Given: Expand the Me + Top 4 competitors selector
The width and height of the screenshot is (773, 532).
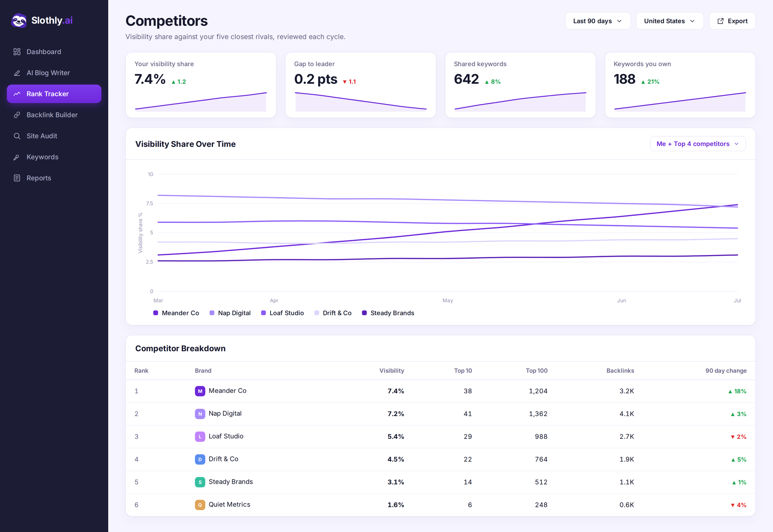Looking at the screenshot, I should click(x=698, y=144).
